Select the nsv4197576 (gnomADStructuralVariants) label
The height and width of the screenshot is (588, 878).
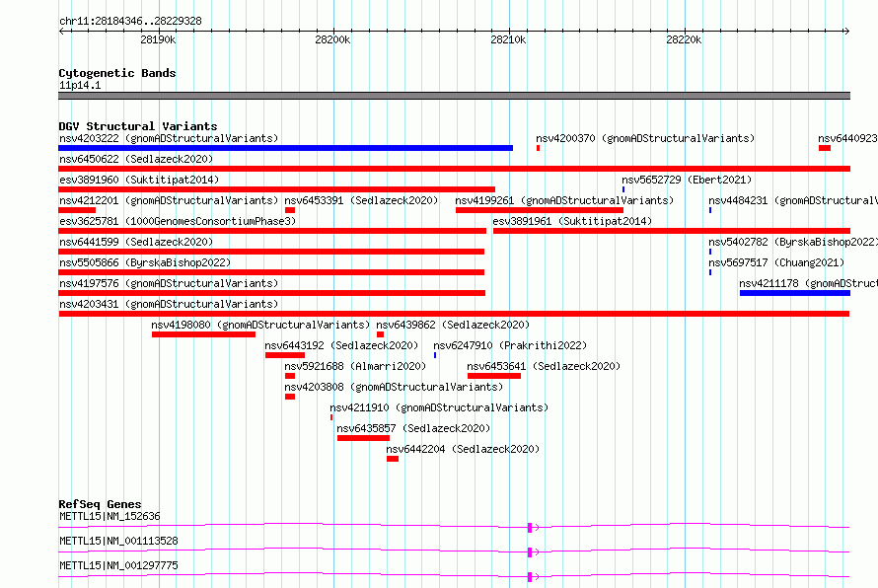tap(169, 283)
